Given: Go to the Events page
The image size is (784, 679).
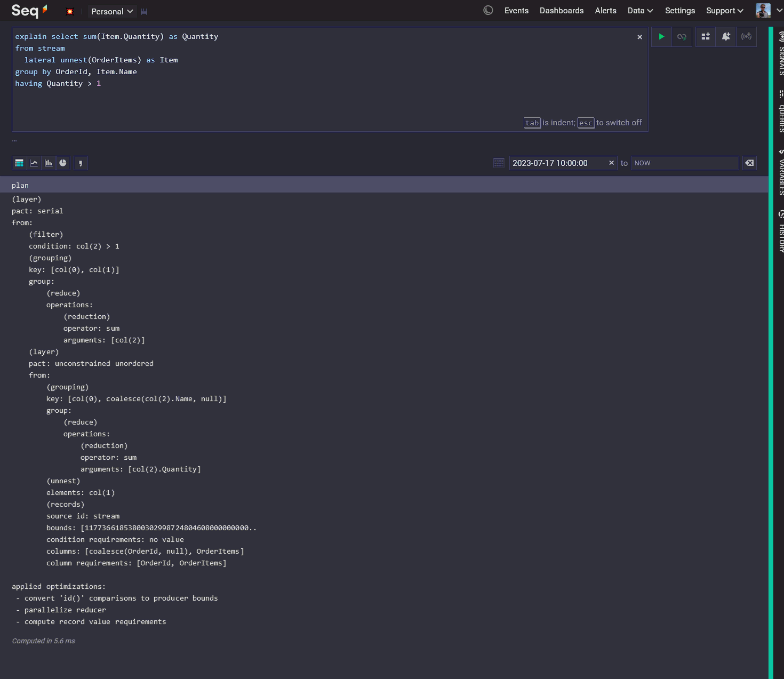Looking at the screenshot, I should click(516, 11).
